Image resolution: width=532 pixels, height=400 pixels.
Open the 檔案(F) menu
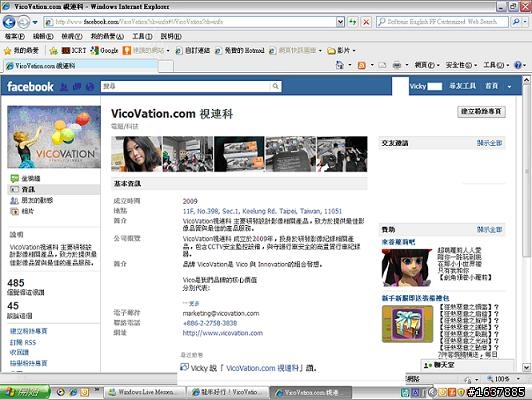point(15,36)
